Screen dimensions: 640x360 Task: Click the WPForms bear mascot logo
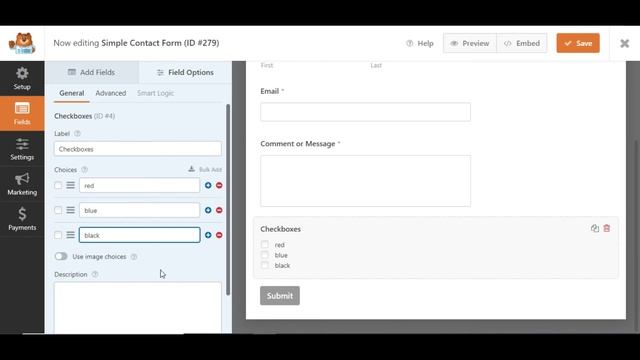click(22, 43)
